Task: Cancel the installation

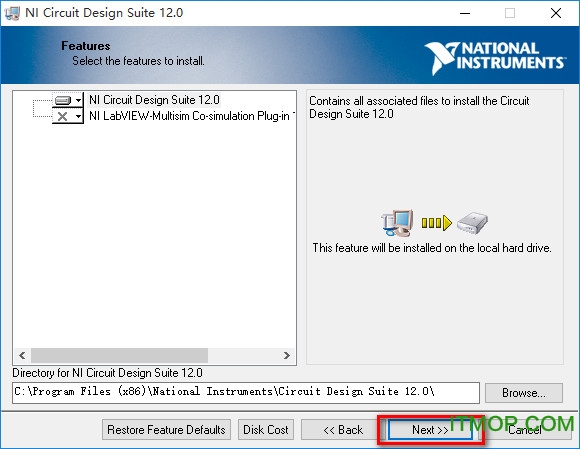Action: pos(525,430)
